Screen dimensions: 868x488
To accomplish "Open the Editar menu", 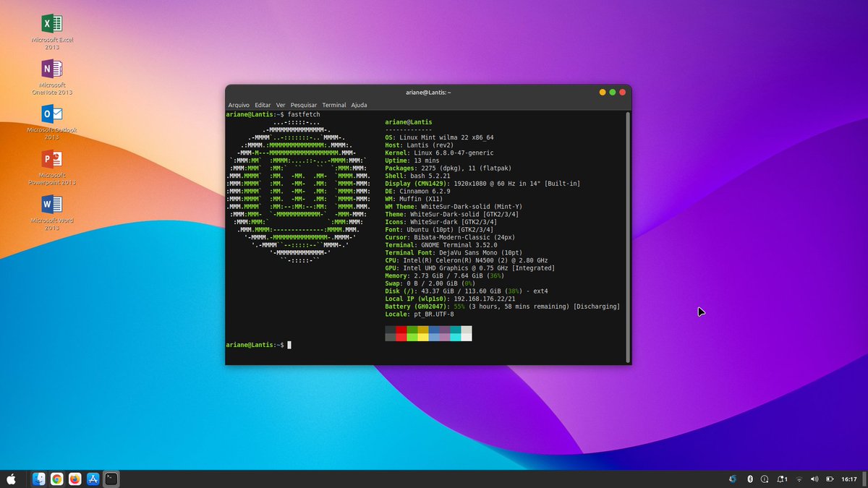I will (263, 105).
